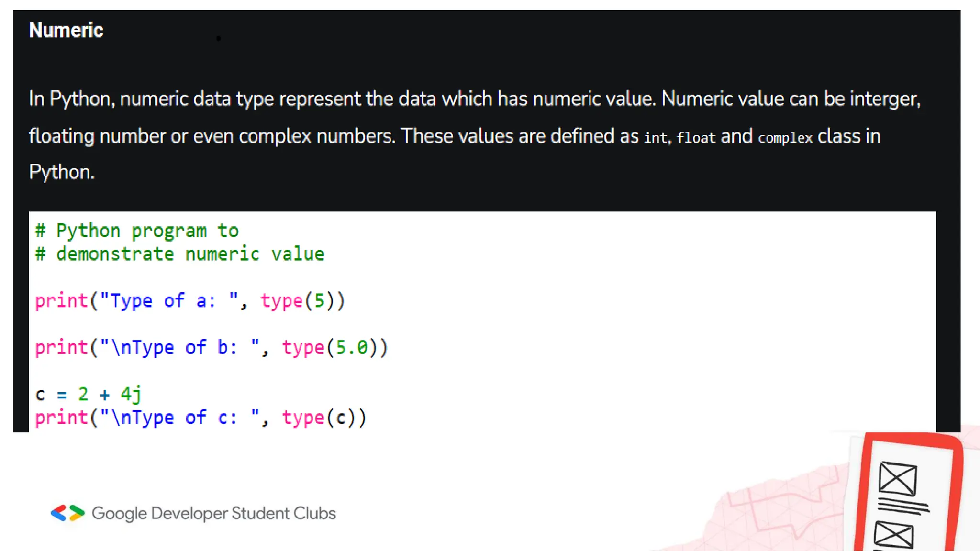Click the print Type of c code line
980x551 pixels.
[200, 418]
